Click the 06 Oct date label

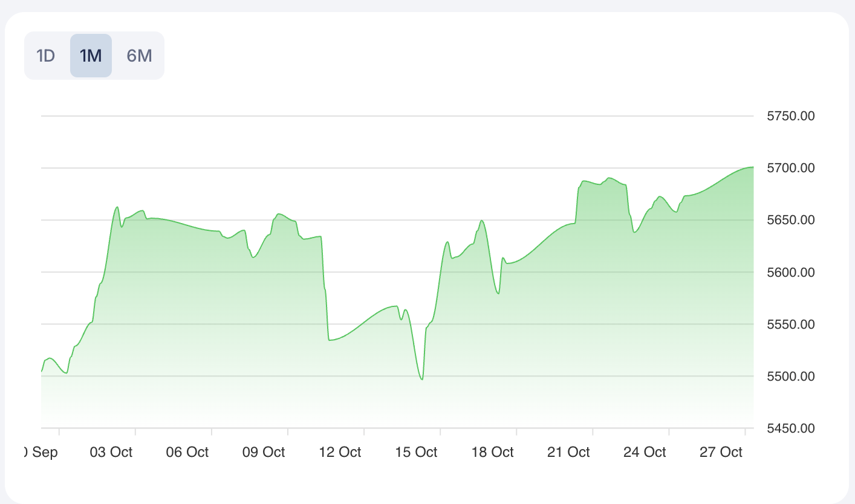187,452
